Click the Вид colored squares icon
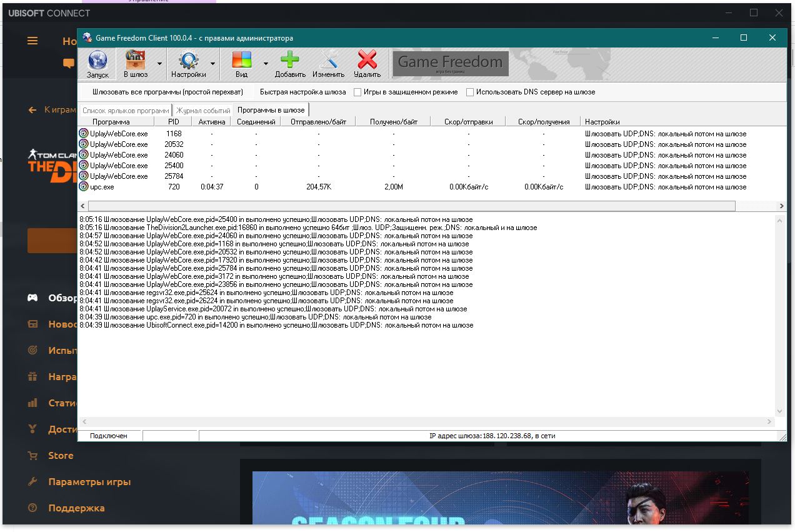The image size is (795, 532). click(x=241, y=61)
